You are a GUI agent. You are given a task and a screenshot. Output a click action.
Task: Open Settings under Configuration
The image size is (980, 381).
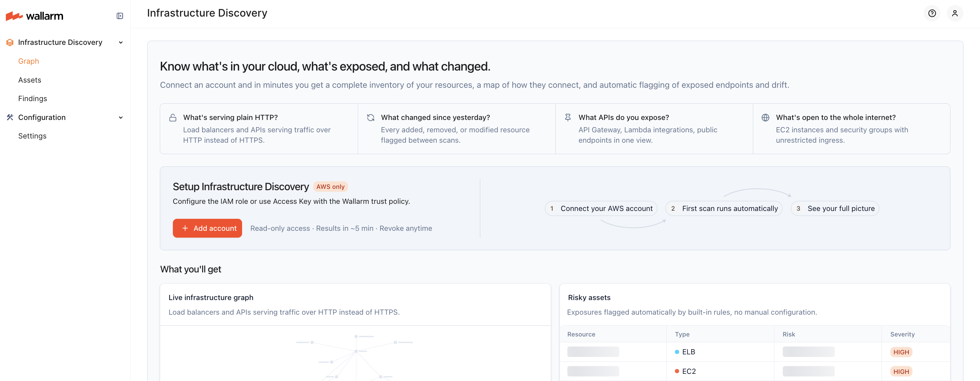pyautogui.click(x=32, y=136)
